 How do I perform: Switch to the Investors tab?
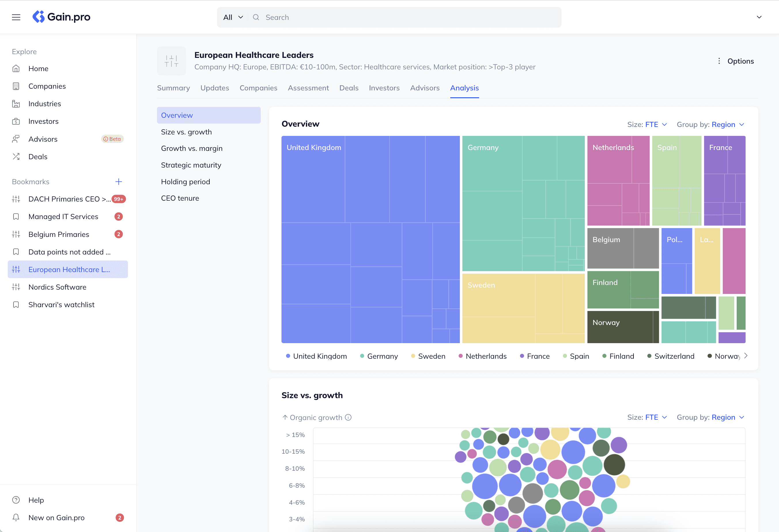pos(384,88)
